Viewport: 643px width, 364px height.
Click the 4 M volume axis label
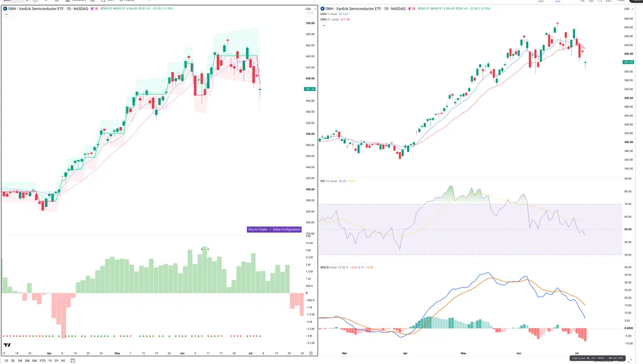[308, 236]
